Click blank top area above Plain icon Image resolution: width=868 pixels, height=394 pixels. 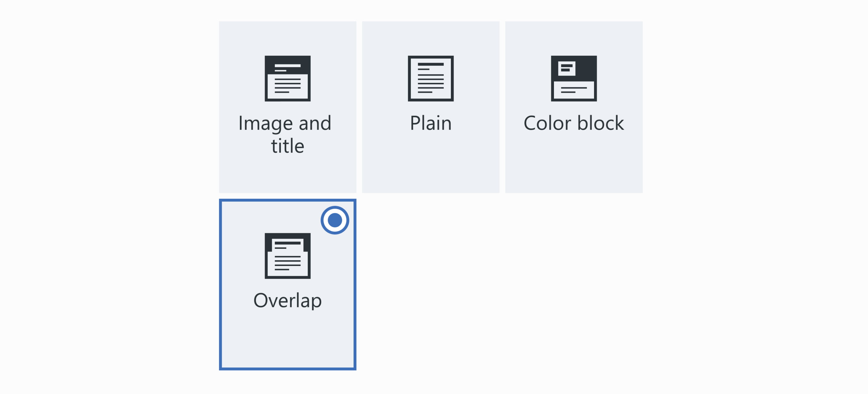(431, 37)
